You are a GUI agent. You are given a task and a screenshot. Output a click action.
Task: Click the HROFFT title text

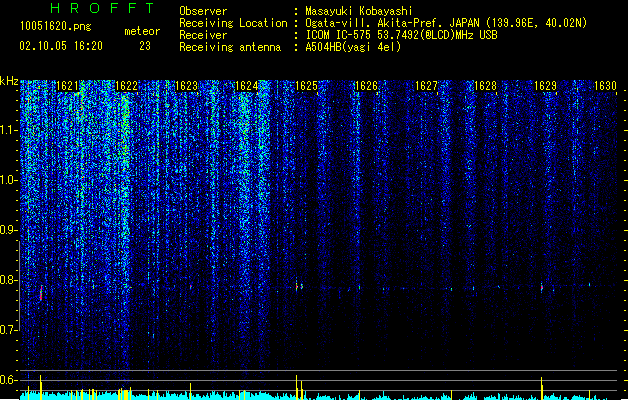click(103, 8)
